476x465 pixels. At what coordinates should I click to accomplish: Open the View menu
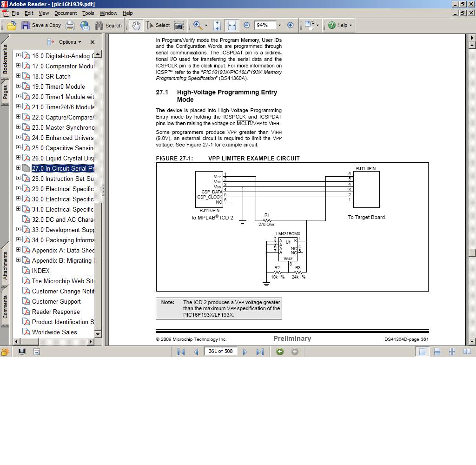tap(44, 13)
